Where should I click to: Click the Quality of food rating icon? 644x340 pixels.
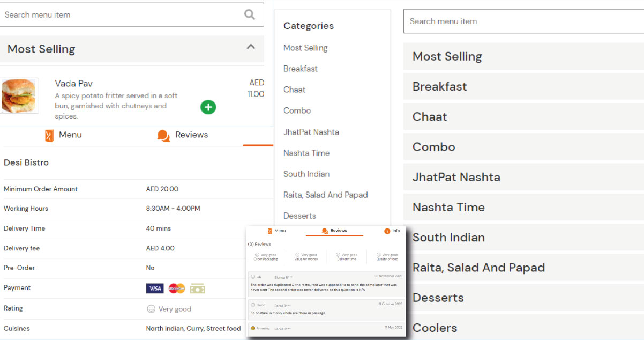pos(378,254)
